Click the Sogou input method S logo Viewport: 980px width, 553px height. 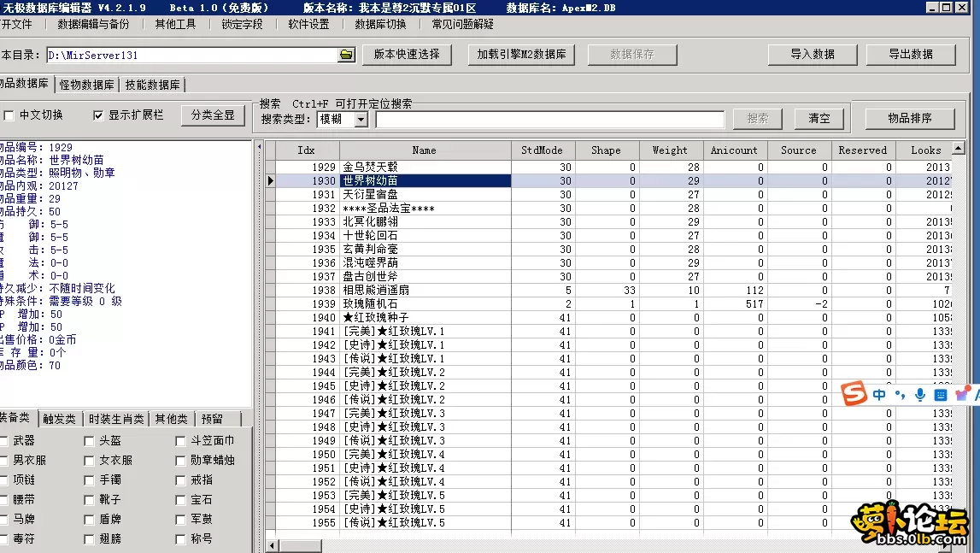pyautogui.click(x=854, y=393)
